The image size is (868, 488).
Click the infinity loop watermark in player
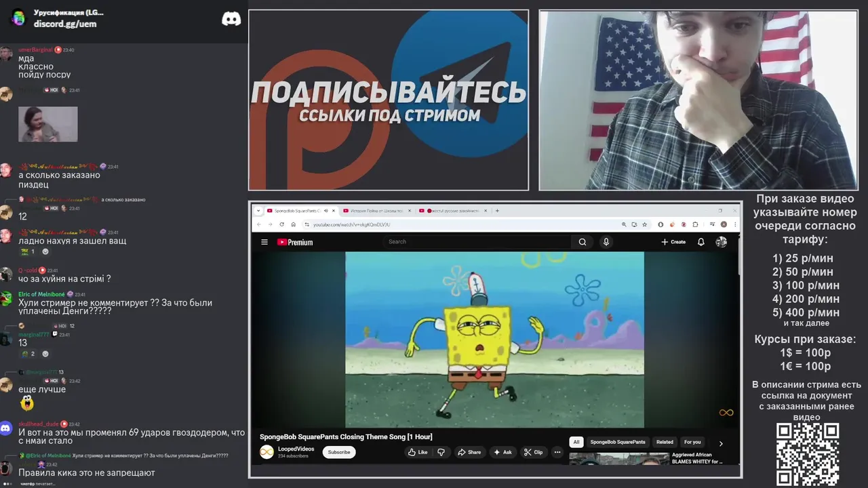[x=726, y=413]
